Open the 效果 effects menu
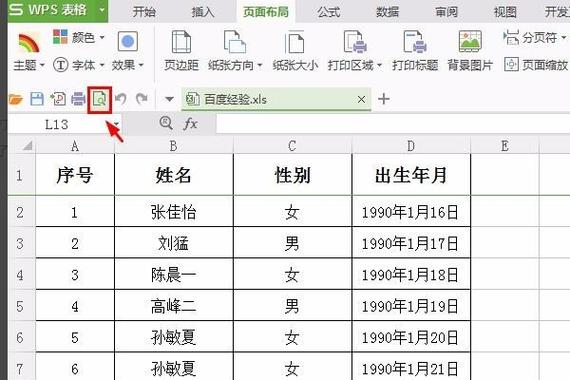The width and height of the screenshot is (570, 380). pos(128,65)
